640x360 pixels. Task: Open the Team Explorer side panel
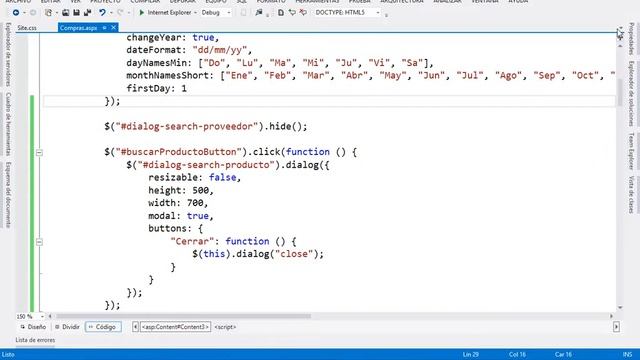(x=631, y=151)
